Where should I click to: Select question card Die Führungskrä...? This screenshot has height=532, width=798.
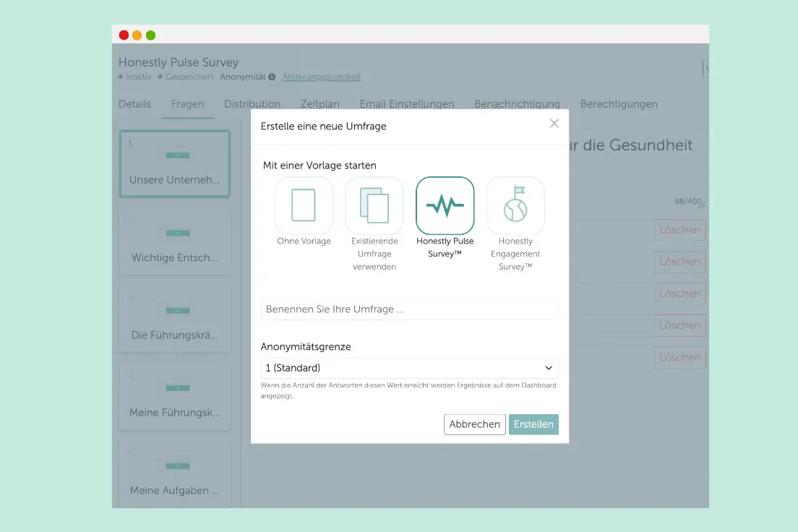(x=175, y=319)
